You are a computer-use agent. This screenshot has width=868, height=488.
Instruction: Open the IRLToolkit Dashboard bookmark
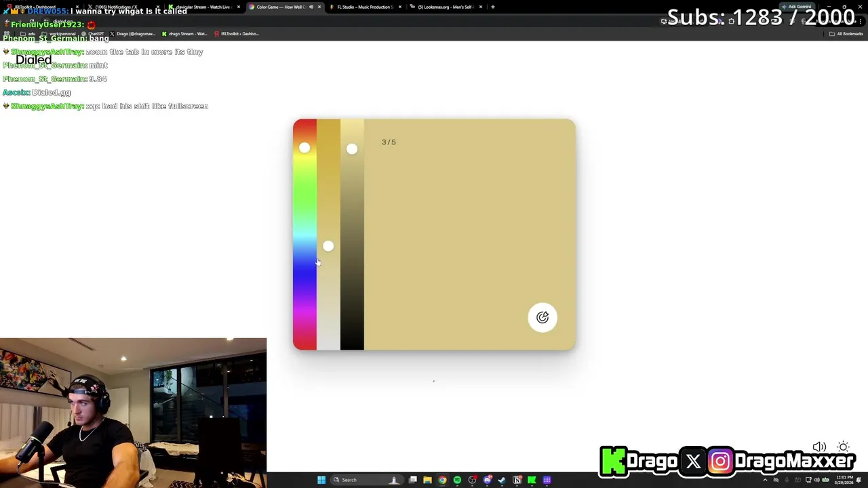click(x=237, y=33)
